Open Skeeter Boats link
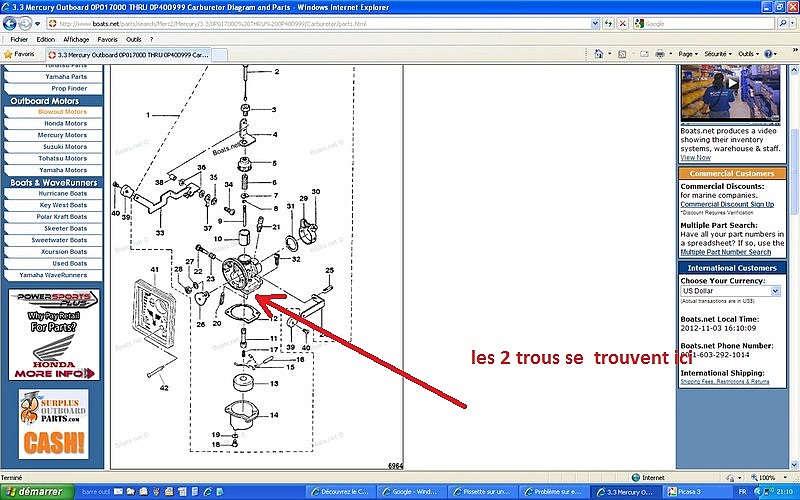This screenshot has width=800, height=500. click(x=65, y=229)
